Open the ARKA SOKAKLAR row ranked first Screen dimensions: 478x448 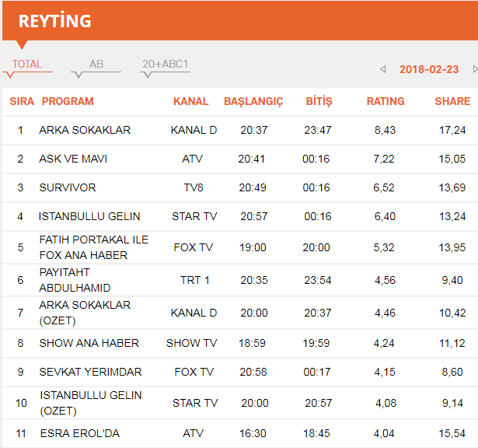click(85, 130)
